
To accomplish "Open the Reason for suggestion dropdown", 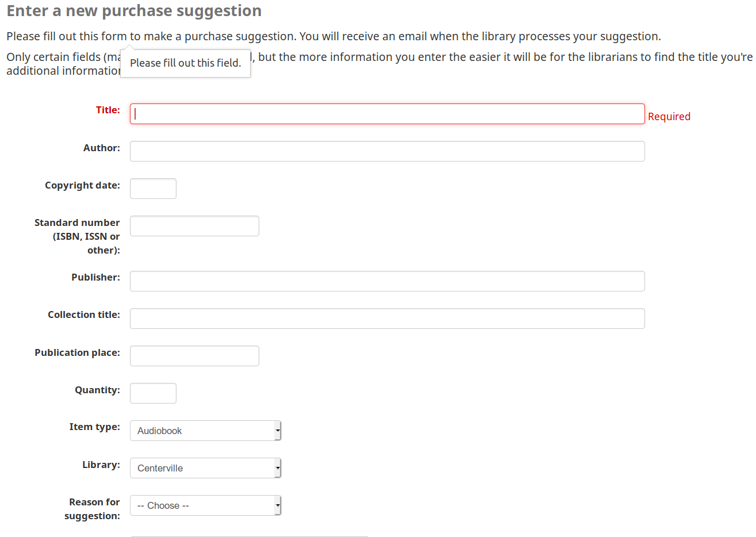I will tap(205, 505).
